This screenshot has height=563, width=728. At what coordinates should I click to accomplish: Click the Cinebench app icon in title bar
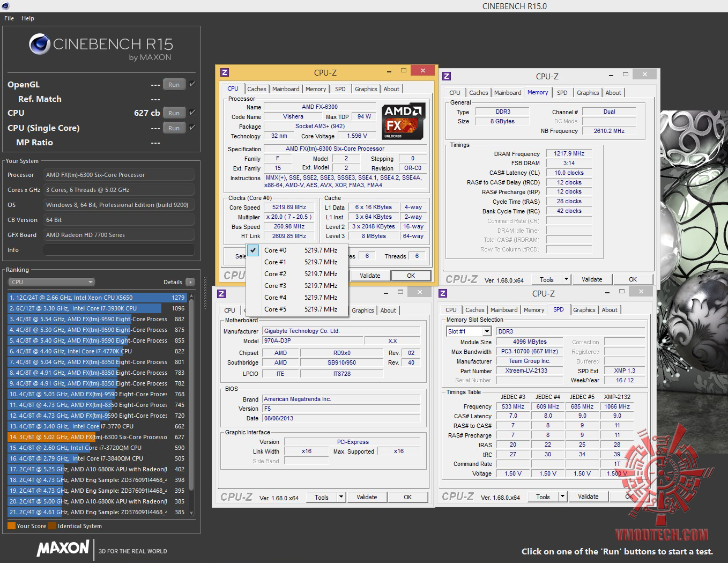[5, 6]
